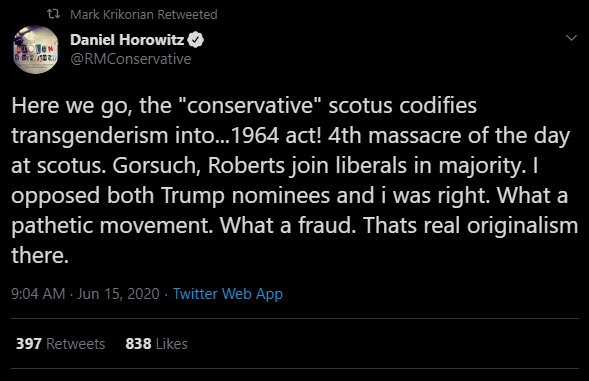This screenshot has width=589, height=381.
Task: Click the 9:04 AM time stamp
Action: [x=38, y=293]
